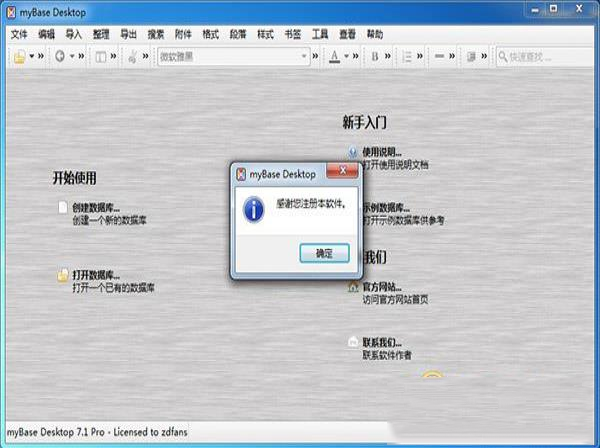Viewport: 600px width, 448px height.
Task: Open the 文件 menu
Action: point(20,34)
